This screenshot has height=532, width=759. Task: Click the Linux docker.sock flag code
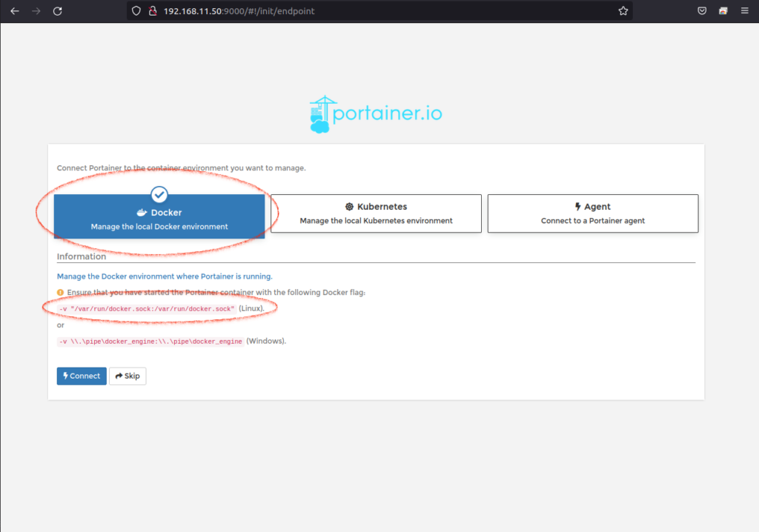tap(147, 309)
